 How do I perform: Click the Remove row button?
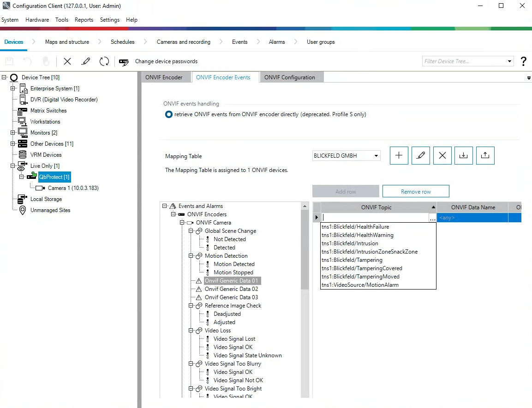(416, 191)
